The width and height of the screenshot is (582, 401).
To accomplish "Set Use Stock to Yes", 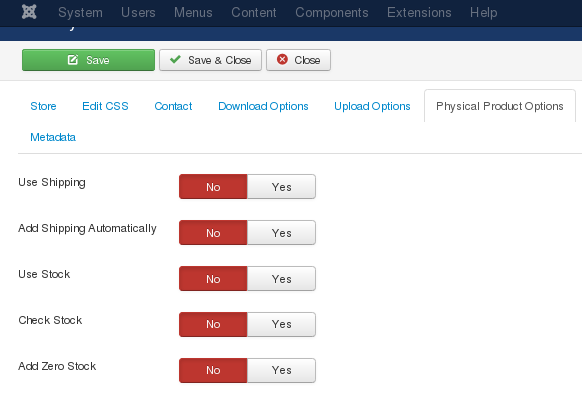I will [281, 279].
